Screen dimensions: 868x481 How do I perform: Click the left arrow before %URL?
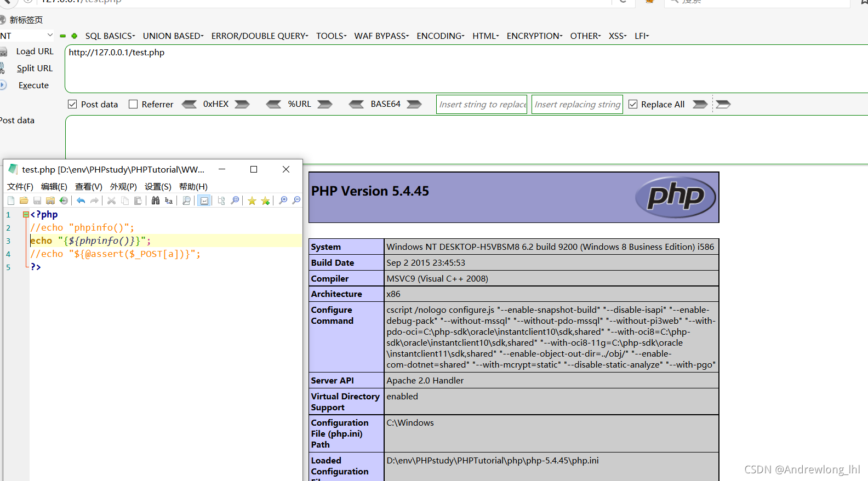coord(273,104)
